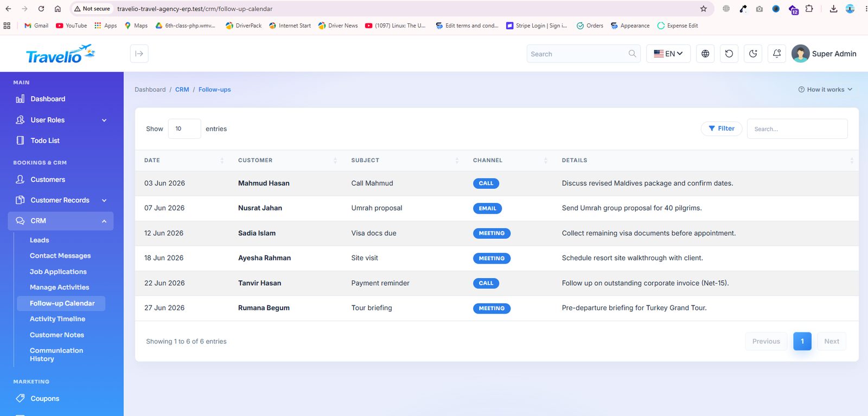The image size is (868, 416).
Task: Click the search magnifier icon in header
Action: [x=632, y=54]
